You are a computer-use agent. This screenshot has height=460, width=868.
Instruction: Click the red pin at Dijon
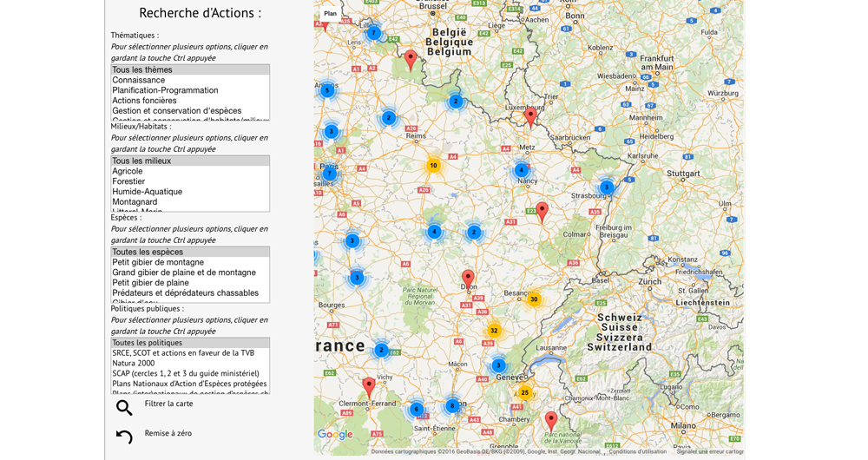(x=469, y=279)
